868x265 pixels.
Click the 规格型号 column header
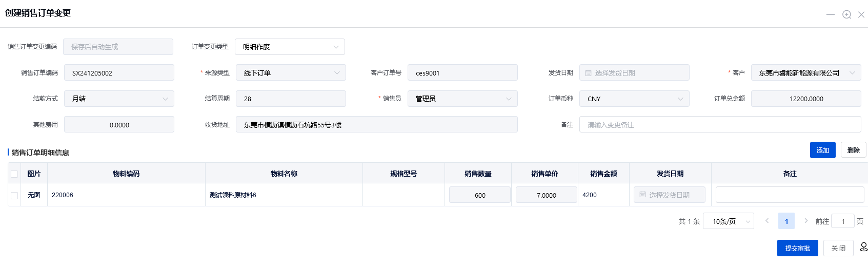click(403, 174)
